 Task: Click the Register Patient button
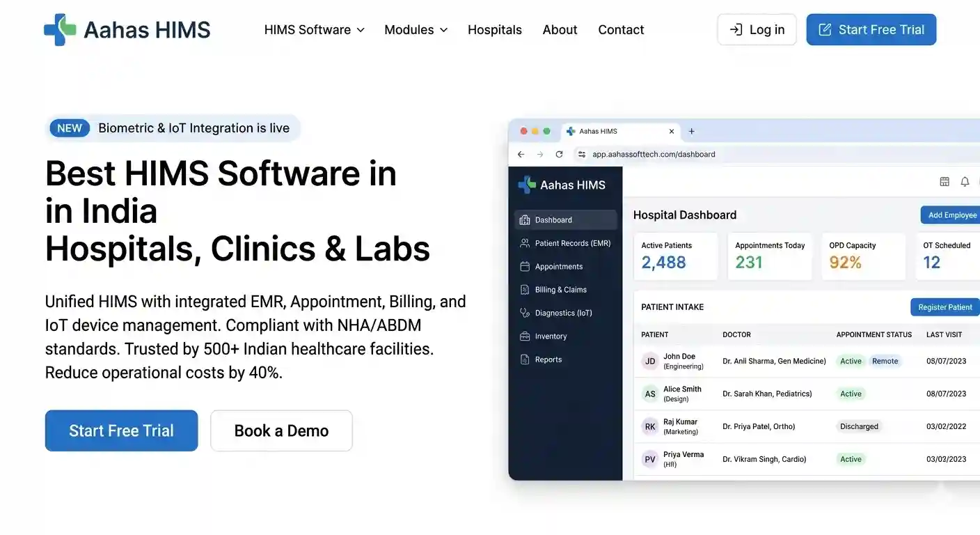[945, 307]
